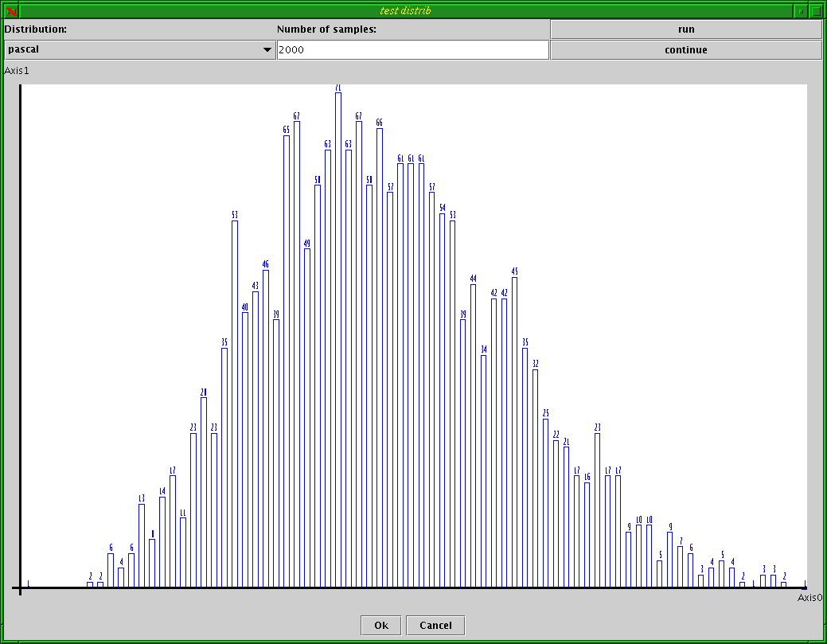827x644 pixels.
Task: Click the dropdown arrow beside pascal
Action: coord(266,49)
